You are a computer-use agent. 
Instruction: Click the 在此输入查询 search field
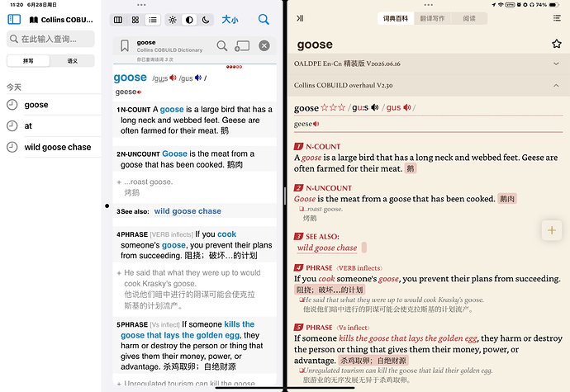click(x=50, y=39)
